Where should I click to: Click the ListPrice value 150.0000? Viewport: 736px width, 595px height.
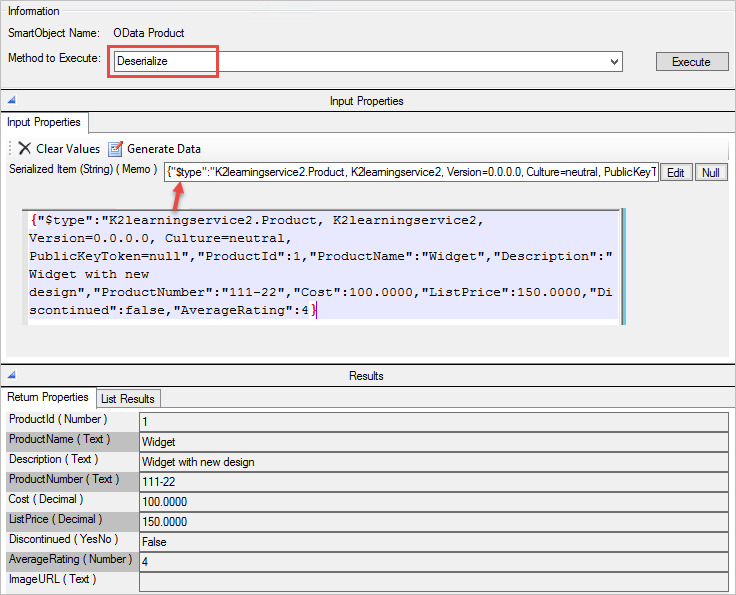point(433,522)
